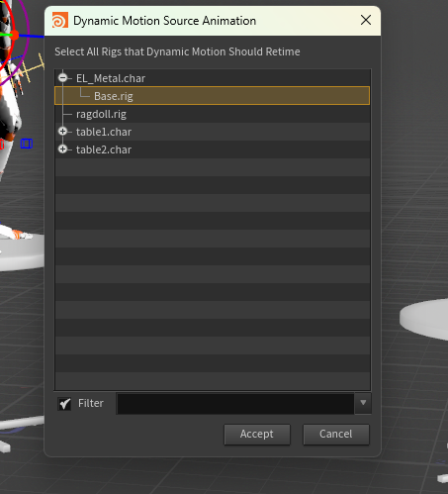Collapse the EL_Metal.char tree node
Screen dimensions: 448x494
[x=62, y=78]
